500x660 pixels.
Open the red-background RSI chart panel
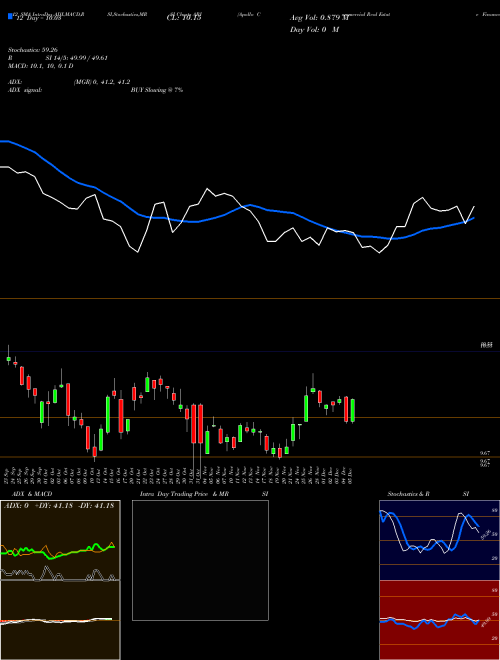coord(439,620)
